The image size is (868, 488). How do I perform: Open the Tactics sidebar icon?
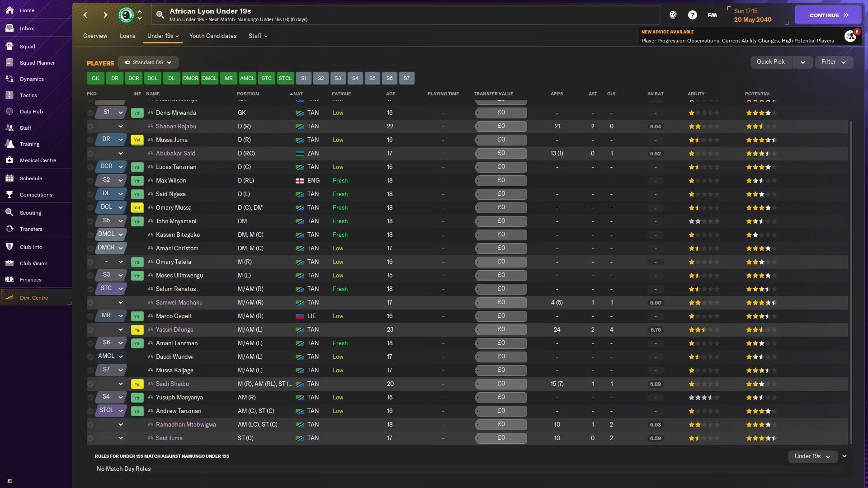(x=9, y=95)
